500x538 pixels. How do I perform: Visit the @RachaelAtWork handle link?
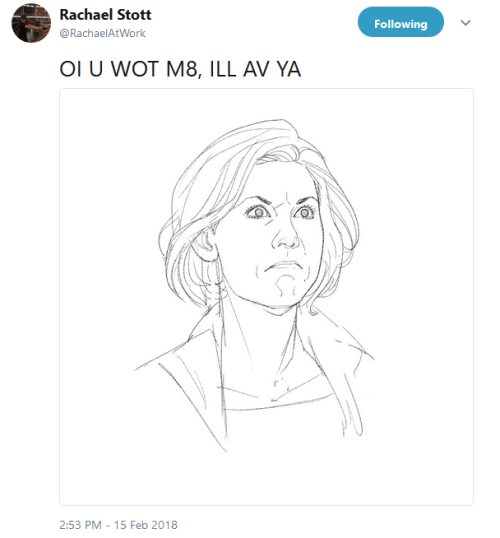[103, 33]
